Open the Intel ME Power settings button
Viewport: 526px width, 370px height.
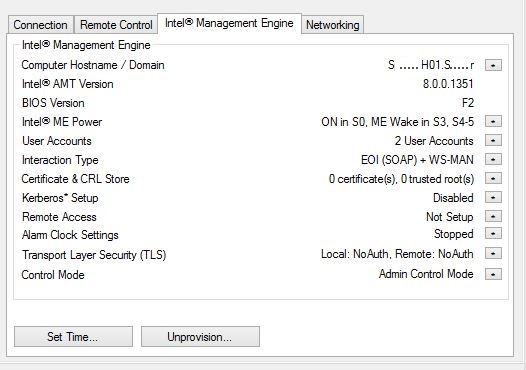click(x=493, y=121)
